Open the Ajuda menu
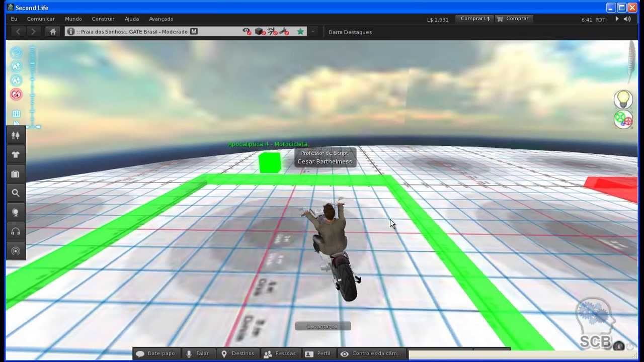644x362 pixels. (x=132, y=19)
